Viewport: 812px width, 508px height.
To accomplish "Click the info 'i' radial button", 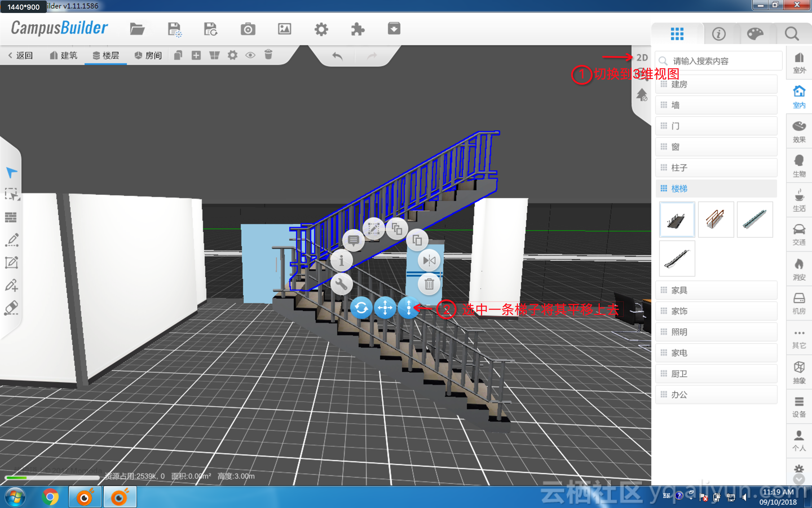I will click(342, 261).
